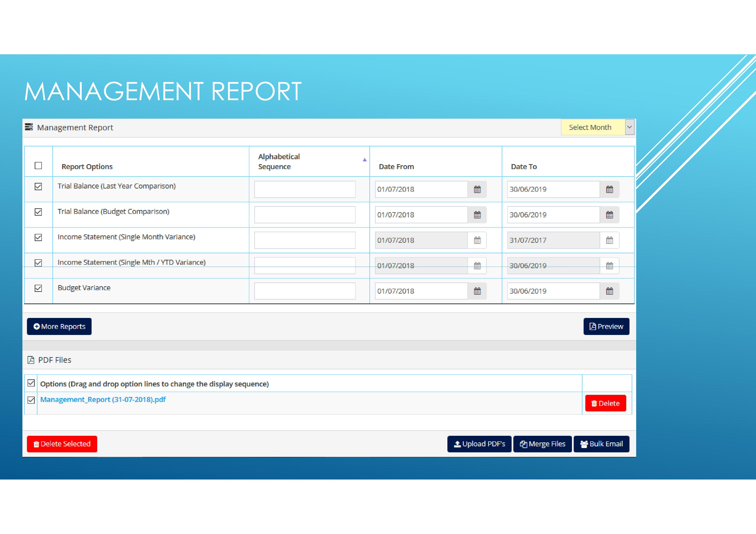Uncheck the Budget Variance report
This screenshot has height=534, width=756.
tap(38, 288)
